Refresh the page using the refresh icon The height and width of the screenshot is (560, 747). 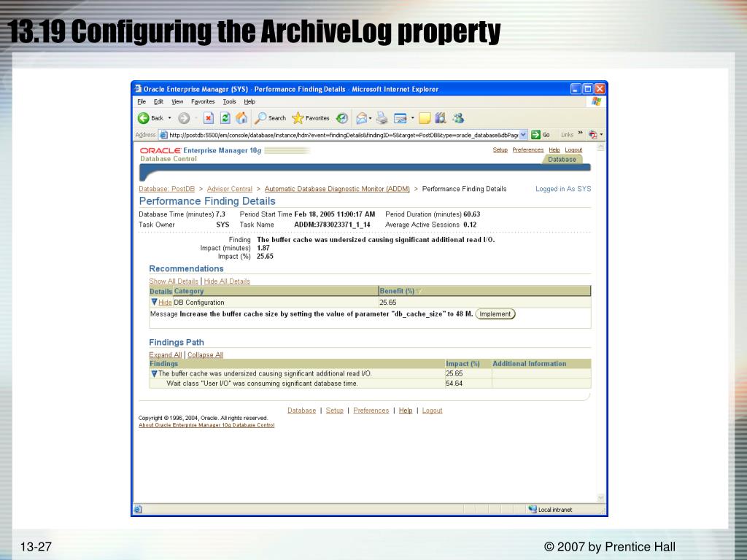point(225,118)
